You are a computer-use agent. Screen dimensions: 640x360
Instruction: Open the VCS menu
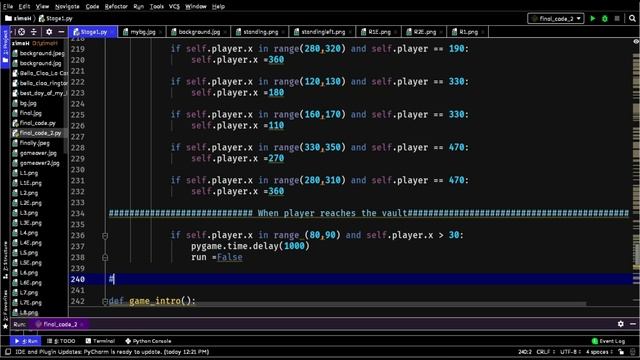coord(174,7)
